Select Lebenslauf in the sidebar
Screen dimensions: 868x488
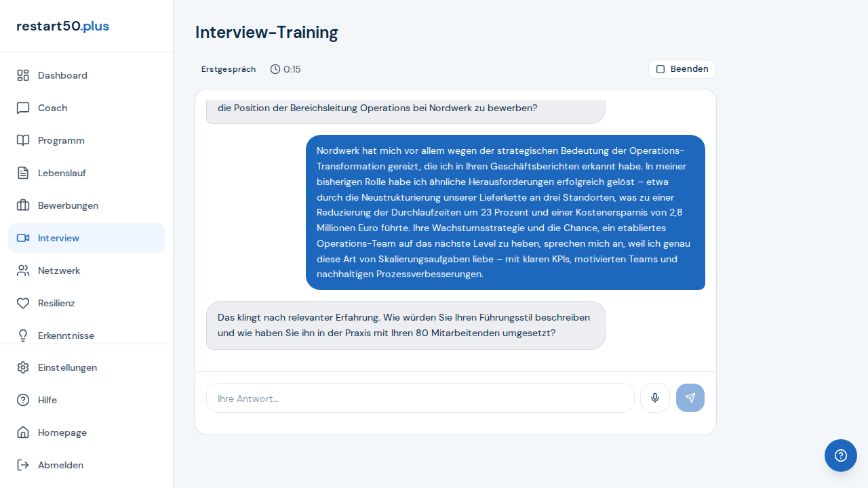click(86, 173)
